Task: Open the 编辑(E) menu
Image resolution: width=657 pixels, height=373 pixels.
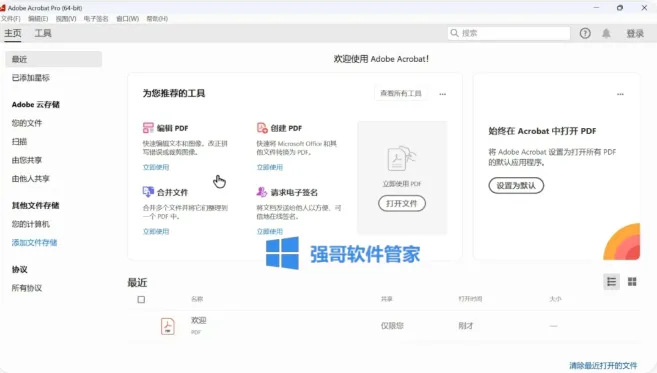Action: click(38, 18)
